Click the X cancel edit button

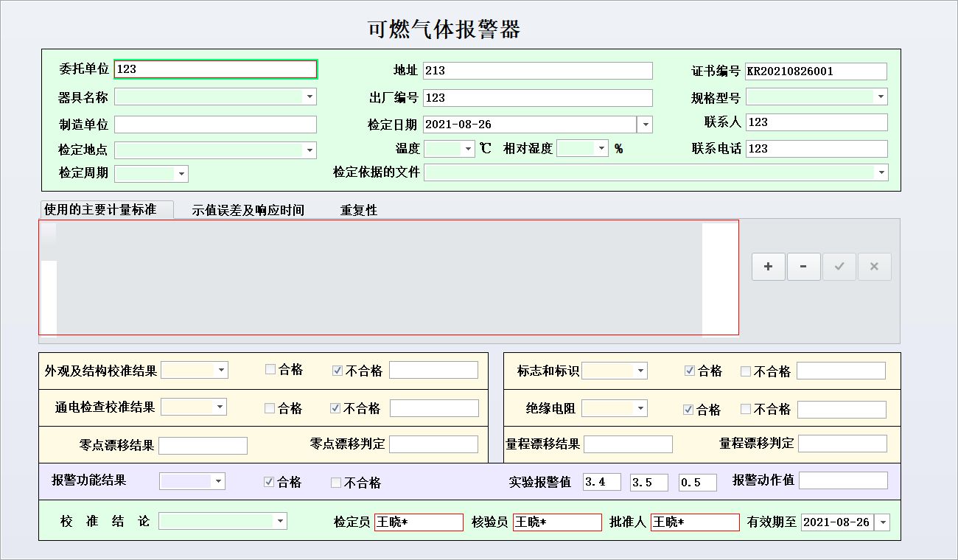[875, 267]
